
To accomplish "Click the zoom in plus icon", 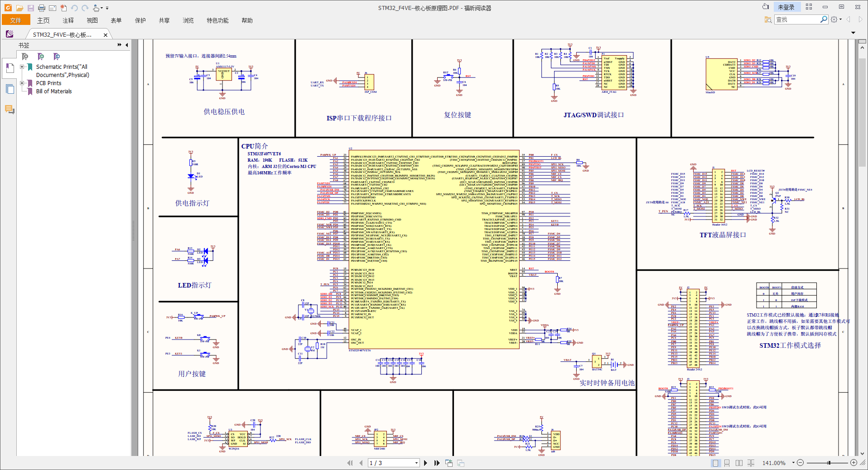I will point(854,463).
